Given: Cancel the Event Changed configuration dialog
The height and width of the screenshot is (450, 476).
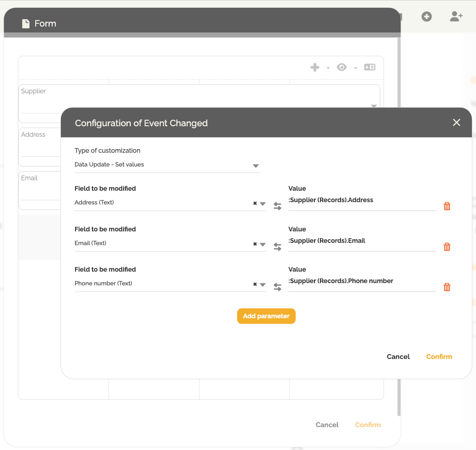Looking at the screenshot, I should (398, 357).
